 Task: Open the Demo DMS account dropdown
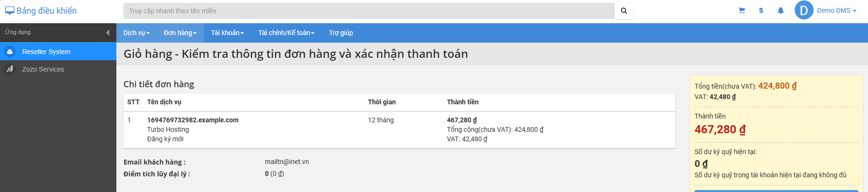[x=836, y=10]
